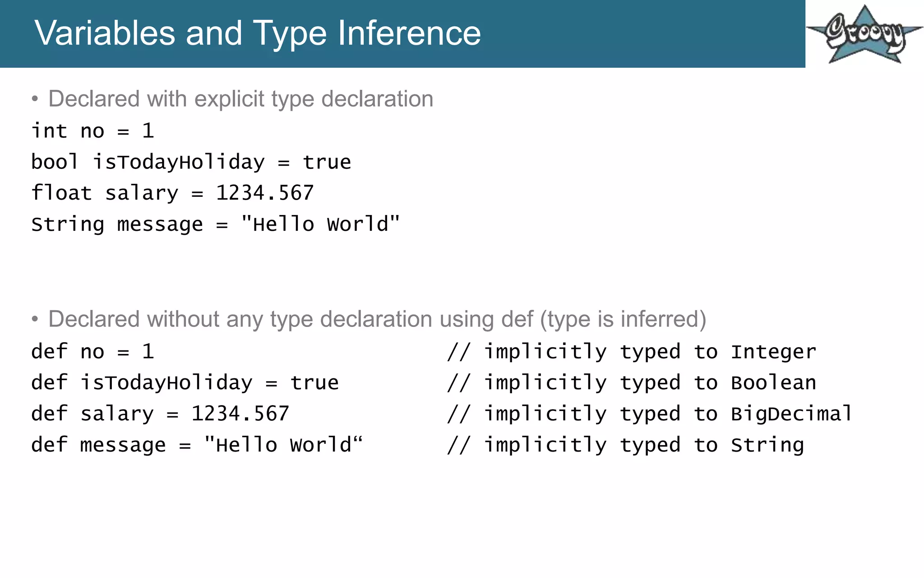Click the slide title 'Variables and Type Inference'
Image resolution: width=924 pixels, height=578 pixels.
click(258, 33)
